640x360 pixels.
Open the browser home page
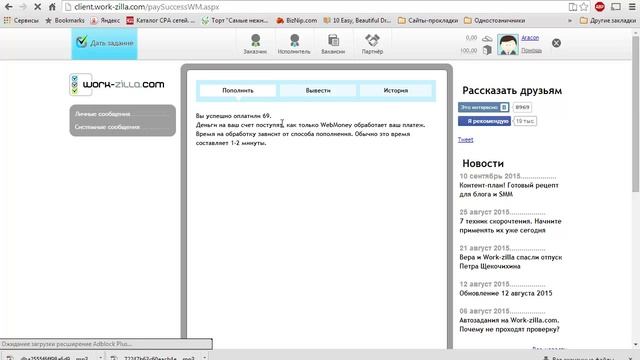point(52,7)
